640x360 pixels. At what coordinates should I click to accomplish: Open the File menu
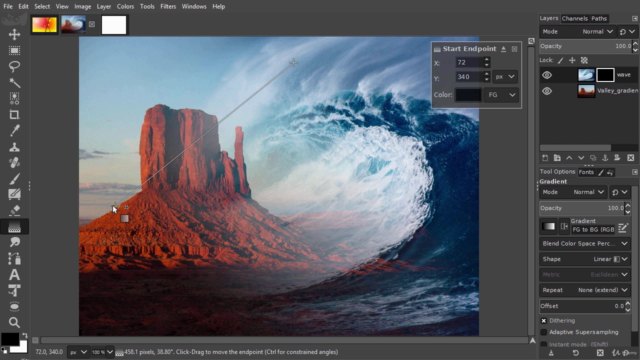coord(8,7)
